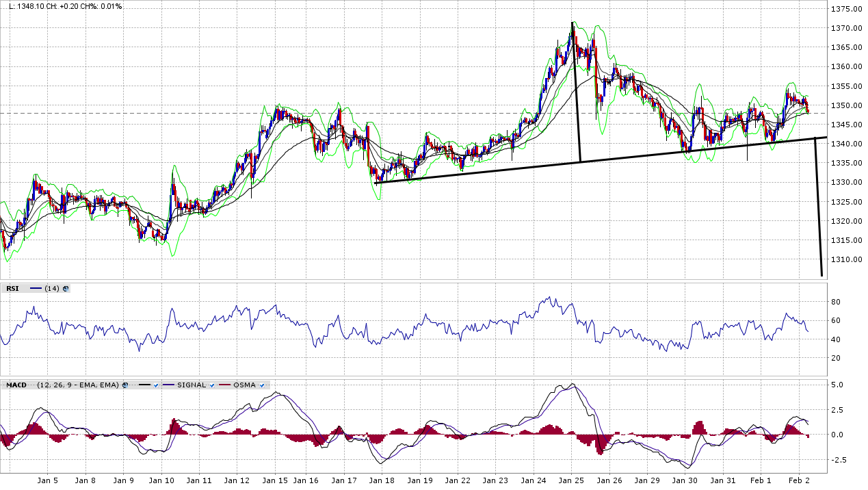This screenshot has height=490, width=868.
Task: Click the RSI blue line color swatch
Action: (36, 289)
